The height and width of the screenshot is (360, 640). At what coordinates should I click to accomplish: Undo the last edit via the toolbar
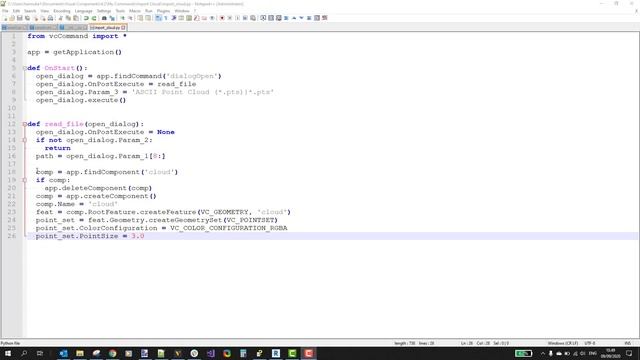[86, 18]
